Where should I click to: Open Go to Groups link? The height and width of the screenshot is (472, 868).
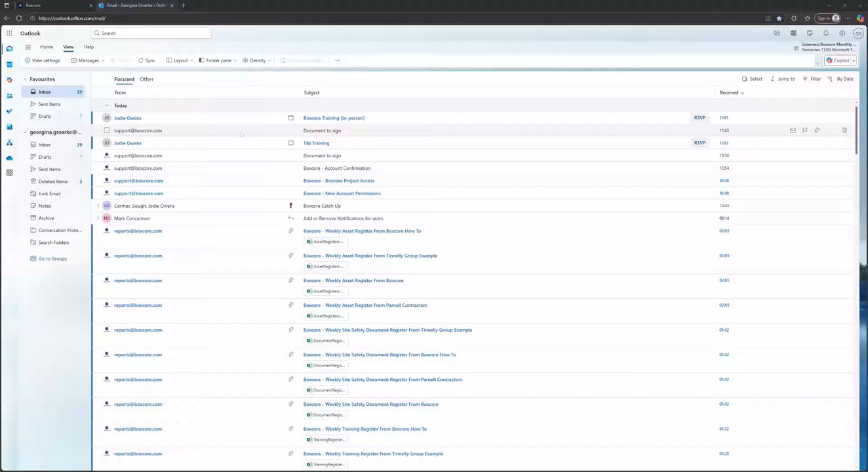click(x=49, y=259)
